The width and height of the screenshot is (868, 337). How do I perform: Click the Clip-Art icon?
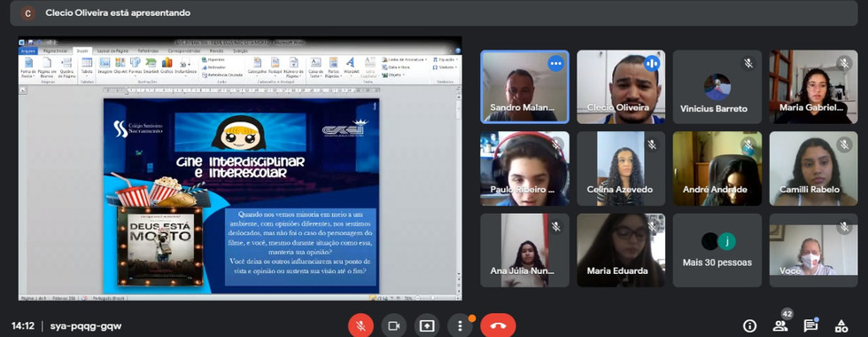point(120,66)
